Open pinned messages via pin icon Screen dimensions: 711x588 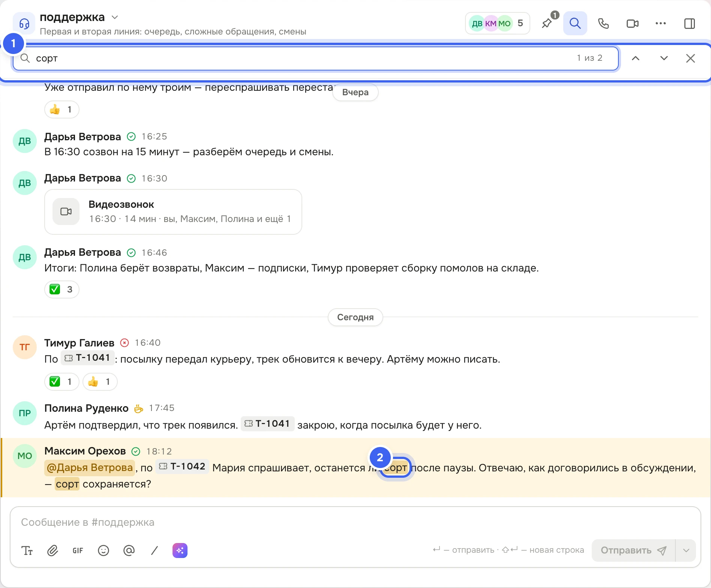click(547, 23)
